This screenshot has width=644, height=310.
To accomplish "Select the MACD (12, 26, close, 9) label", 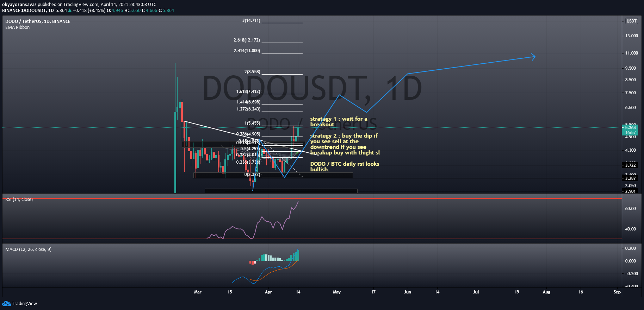I will click(28, 249).
